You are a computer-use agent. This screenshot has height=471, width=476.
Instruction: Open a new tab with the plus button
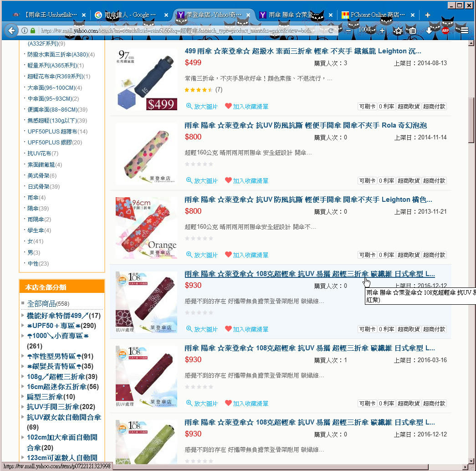pyautogui.click(x=427, y=15)
